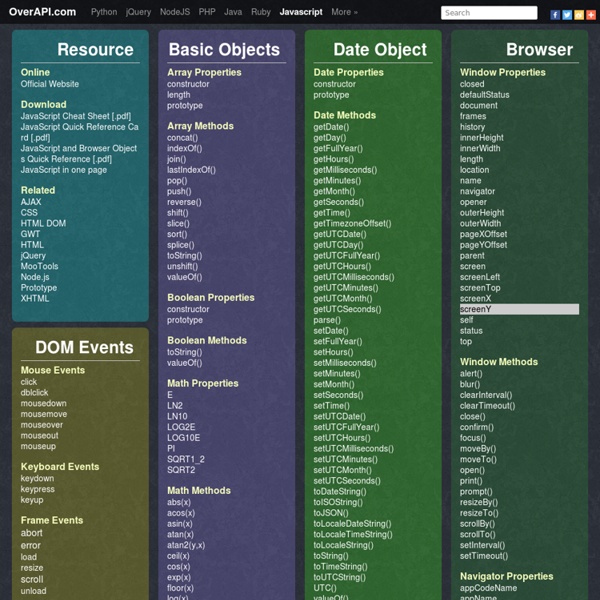Open the XHTML link
Screen dimensions: 600x600
(35, 298)
